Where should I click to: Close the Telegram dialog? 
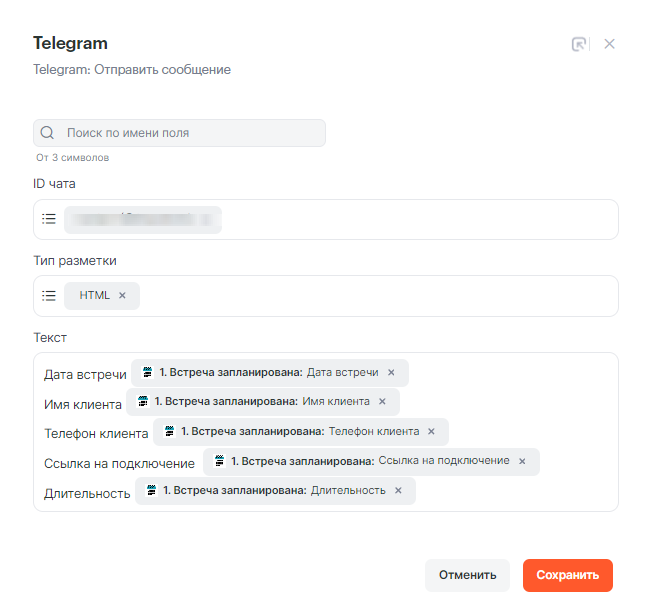click(610, 44)
